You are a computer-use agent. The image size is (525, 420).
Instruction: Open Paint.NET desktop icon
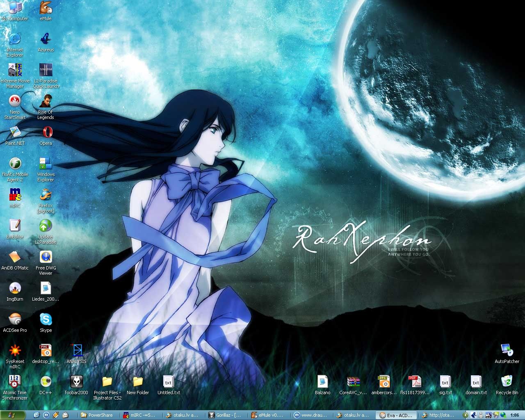(15, 136)
